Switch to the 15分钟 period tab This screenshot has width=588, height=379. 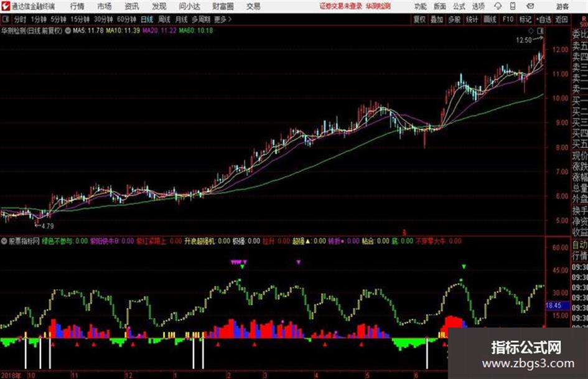[80, 19]
